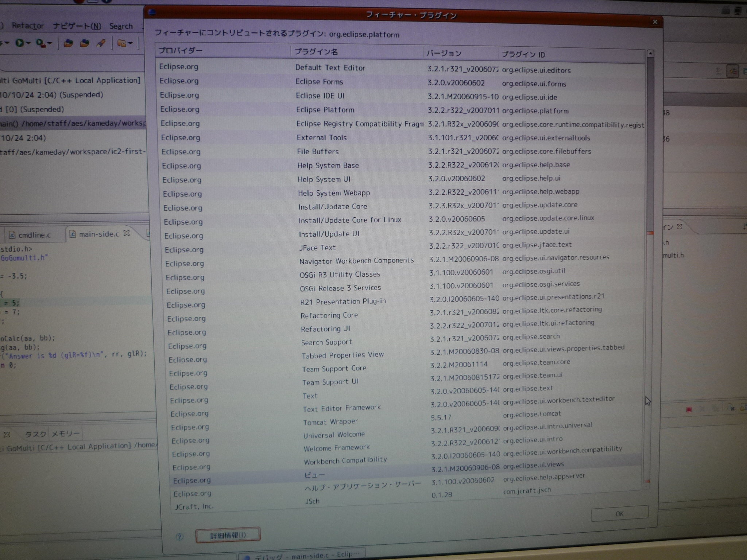Select the External Tools plugin row
The height and width of the screenshot is (560, 747).
click(x=401, y=137)
